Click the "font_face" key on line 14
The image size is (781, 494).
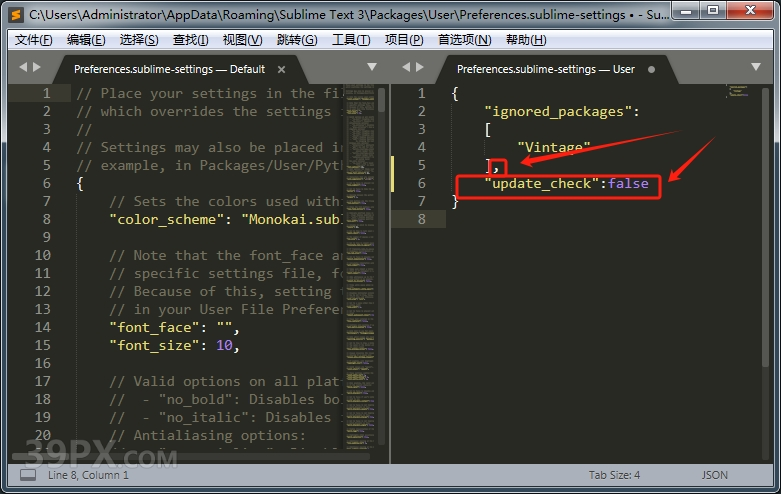coord(154,328)
